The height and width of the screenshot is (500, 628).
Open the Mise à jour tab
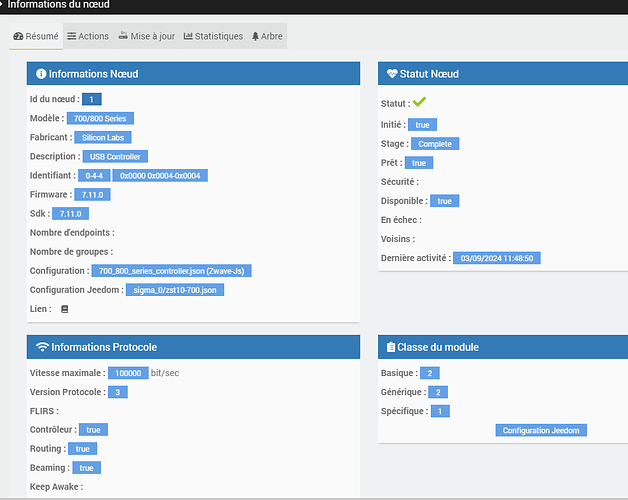pos(147,36)
